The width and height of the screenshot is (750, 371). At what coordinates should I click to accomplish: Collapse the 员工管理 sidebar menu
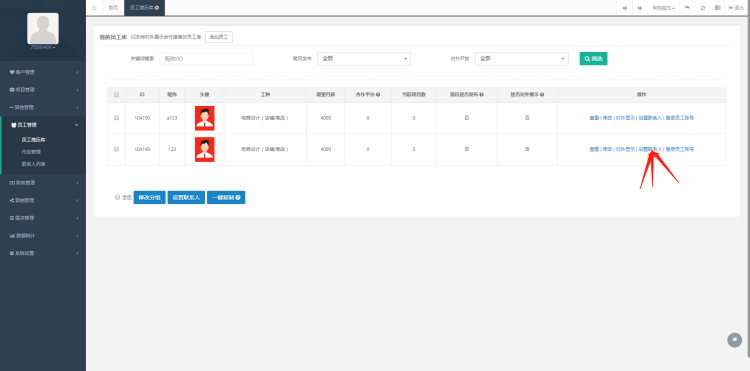(43, 125)
